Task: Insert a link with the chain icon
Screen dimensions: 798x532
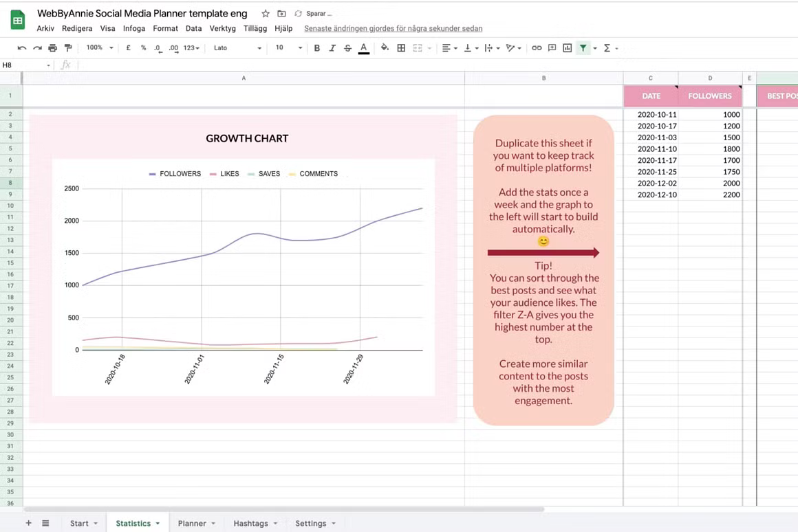Action: [537, 48]
